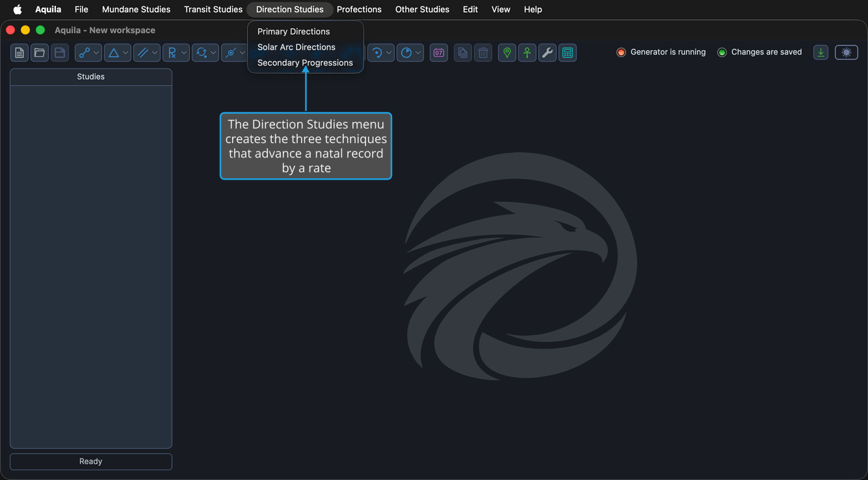Expand the pie circle icon dropdown arrow
Viewport: 868px width, 480px height.
click(x=418, y=53)
